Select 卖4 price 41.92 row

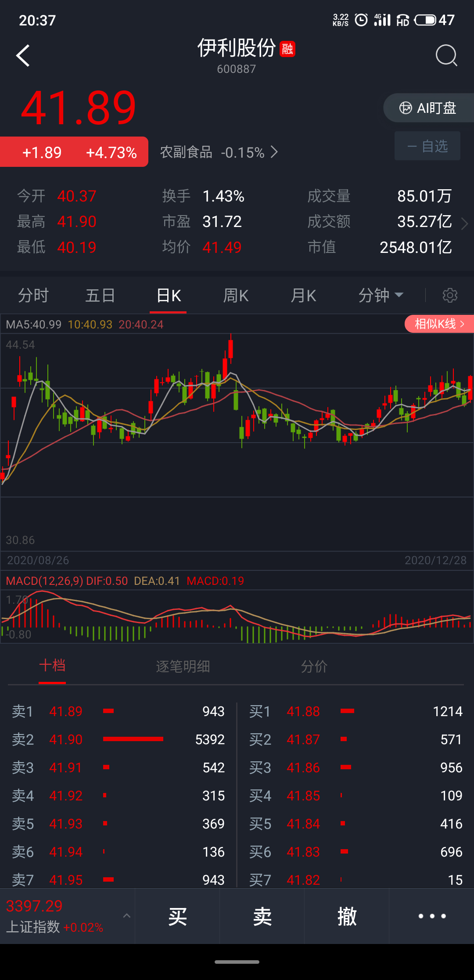118,796
